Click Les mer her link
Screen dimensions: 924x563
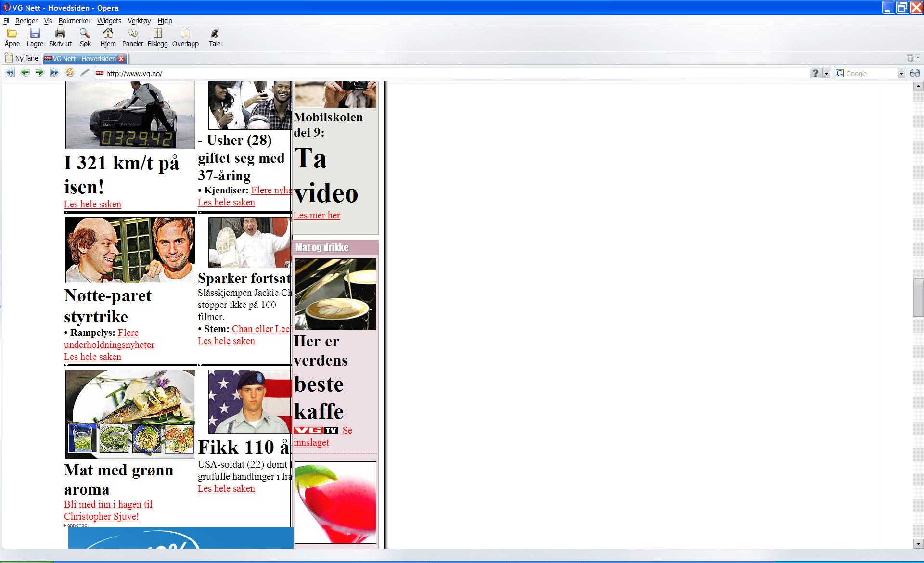click(x=317, y=215)
